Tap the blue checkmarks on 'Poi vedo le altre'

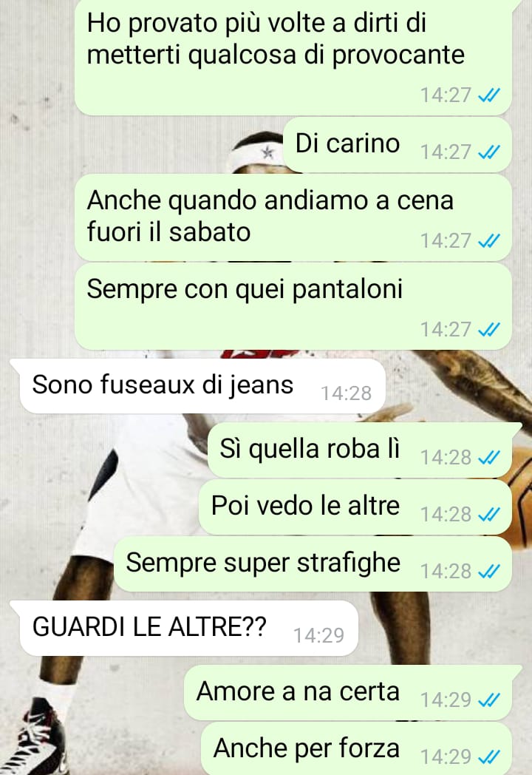(x=489, y=515)
